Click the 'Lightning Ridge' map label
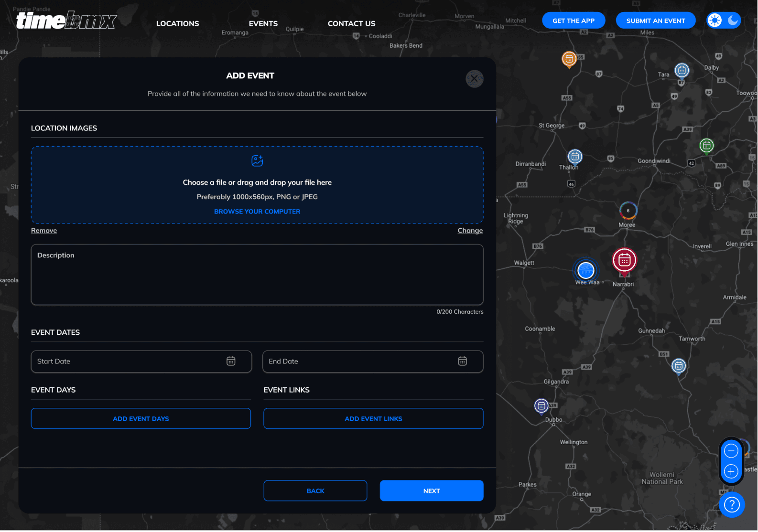 [x=516, y=219]
